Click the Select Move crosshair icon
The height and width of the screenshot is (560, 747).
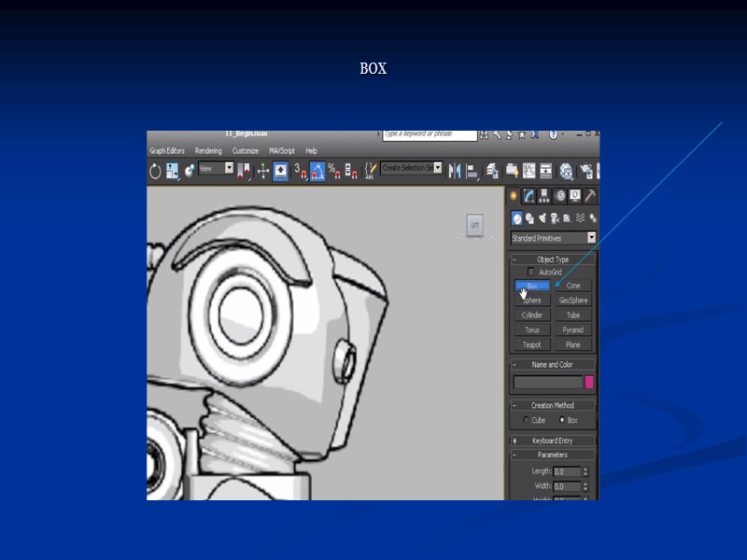[263, 171]
